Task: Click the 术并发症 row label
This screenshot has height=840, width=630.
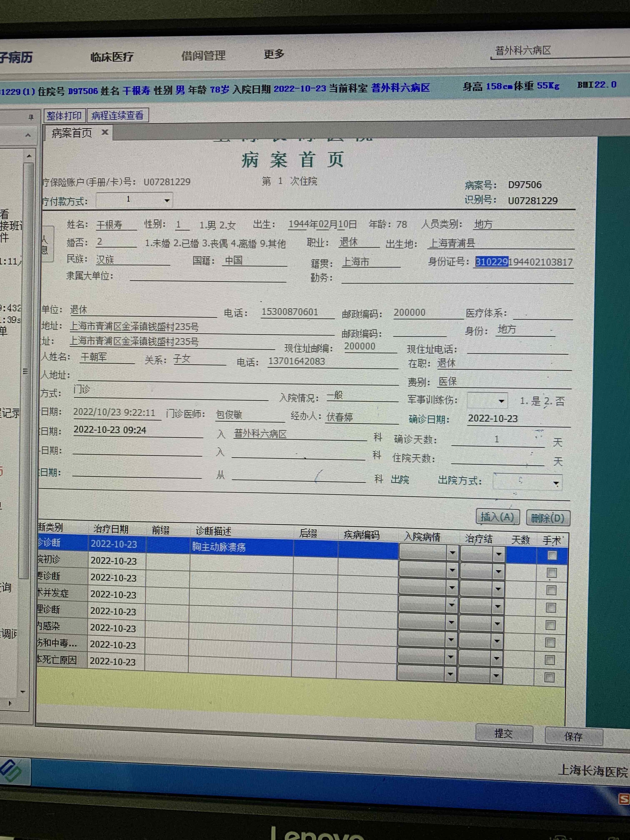Action: click(x=62, y=594)
